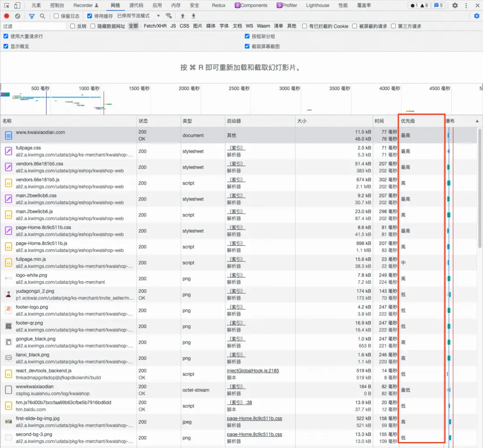Sort by the 类型 column header
The height and width of the screenshot is (448, 483).
pos(203,121)
